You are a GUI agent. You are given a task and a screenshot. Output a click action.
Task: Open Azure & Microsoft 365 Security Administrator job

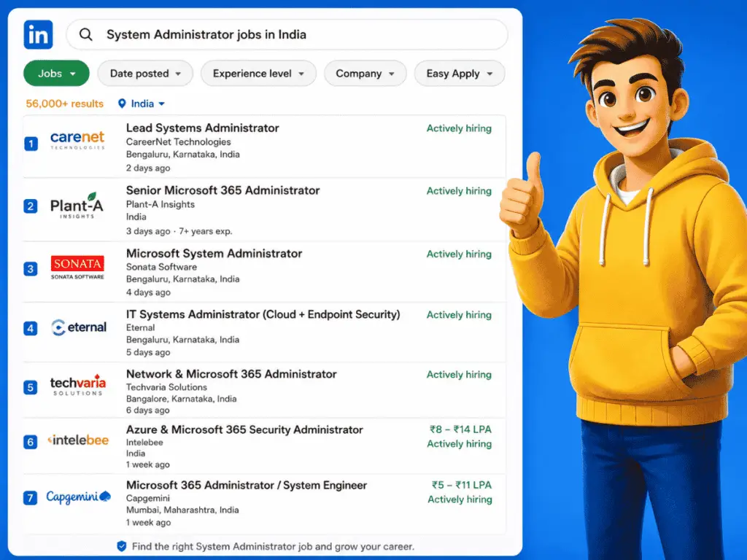pos(244,429)
